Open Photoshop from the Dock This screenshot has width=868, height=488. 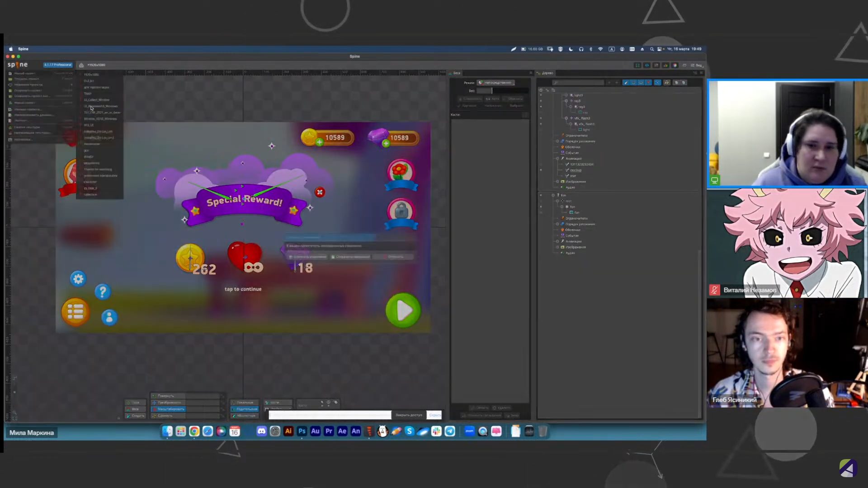click(x=302, y=432)
